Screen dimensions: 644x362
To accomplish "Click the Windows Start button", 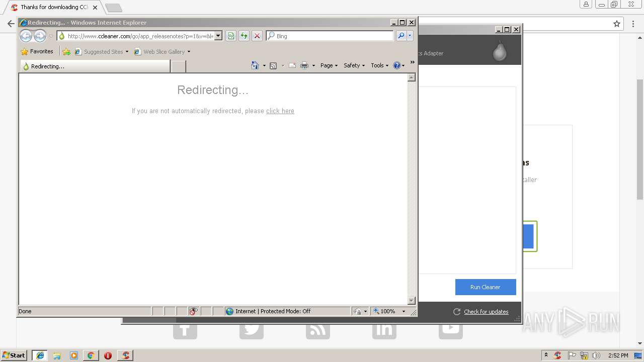I will pos(14,355).
